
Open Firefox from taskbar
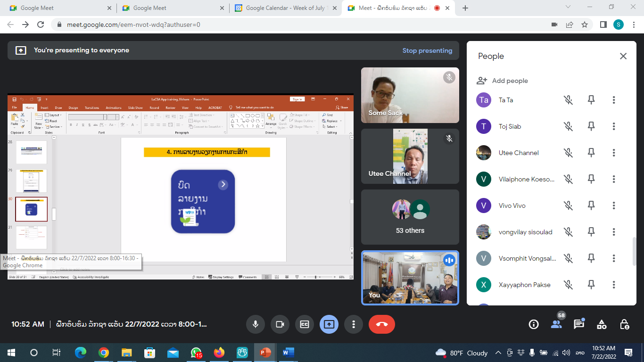pyautogui.click(x=219, y=353)
